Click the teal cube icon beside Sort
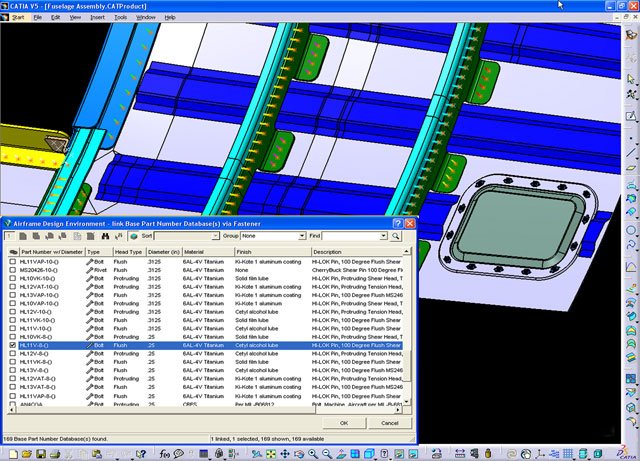The image size is (640, 461). coord(134,236)
